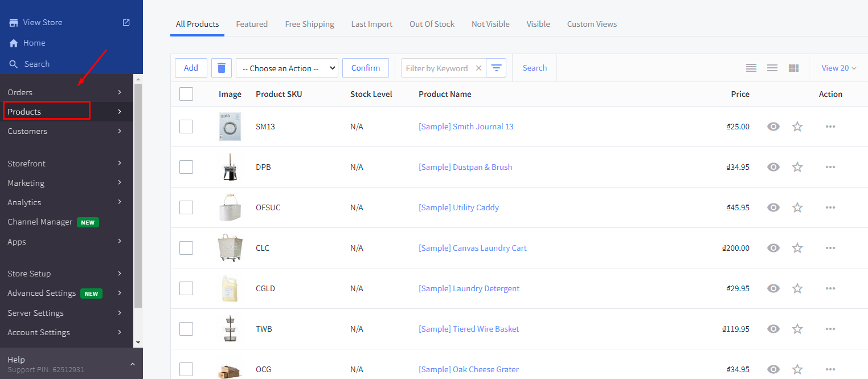Switch to the grid thumbnail view icon
The width and height of the screenshot is (868, 379).
click(x=793, y=68)
